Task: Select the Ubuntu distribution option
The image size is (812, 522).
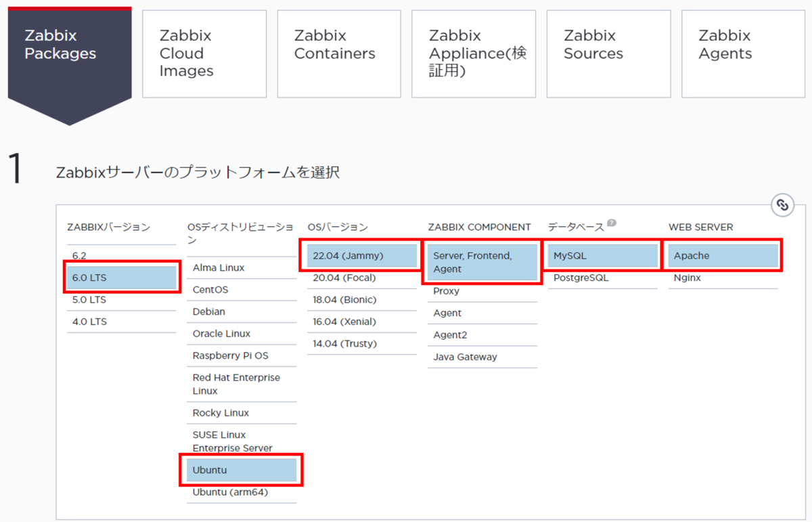Action: (x=242, y=470)
